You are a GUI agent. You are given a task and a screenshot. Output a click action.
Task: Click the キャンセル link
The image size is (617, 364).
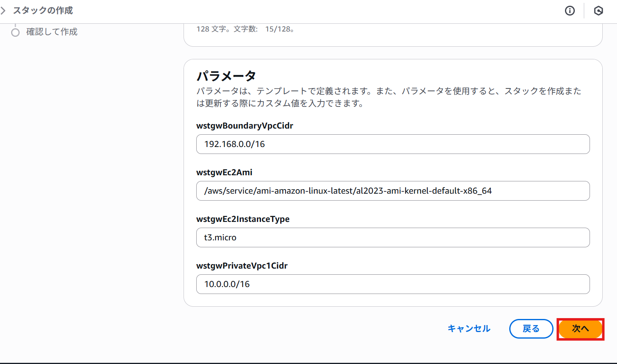pos(469,329)
